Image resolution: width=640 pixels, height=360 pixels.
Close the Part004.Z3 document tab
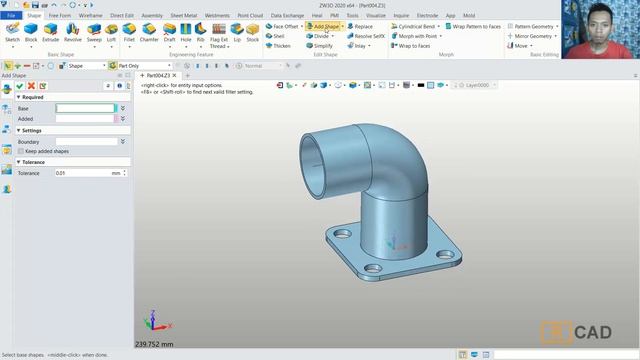click(x=174, y=76)
